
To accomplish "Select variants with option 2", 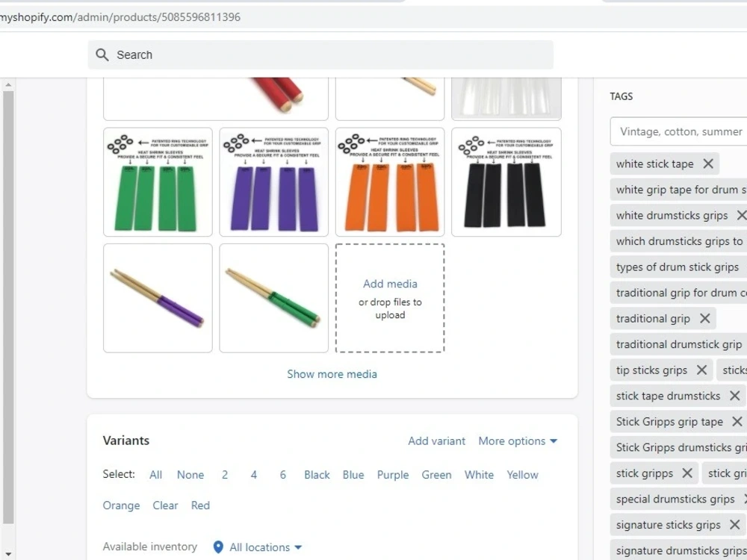I will coord(225,475).
